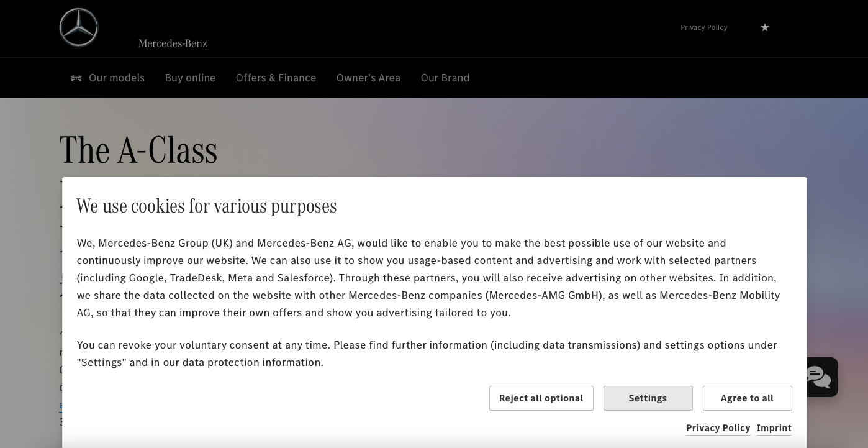Open the Privacy Policy link in the top header
This screenshot has height=448, width=868.
[x=703, y=27]
